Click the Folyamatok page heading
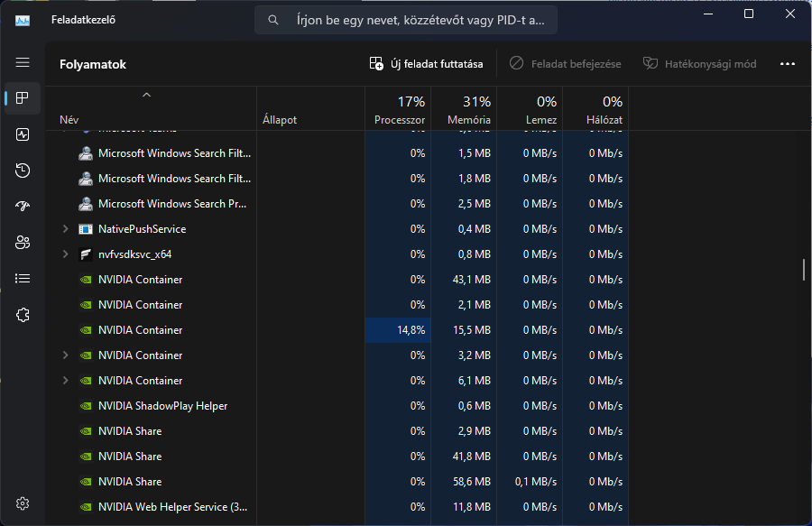The height and width of the screenshot is (526, 812). 93,64
